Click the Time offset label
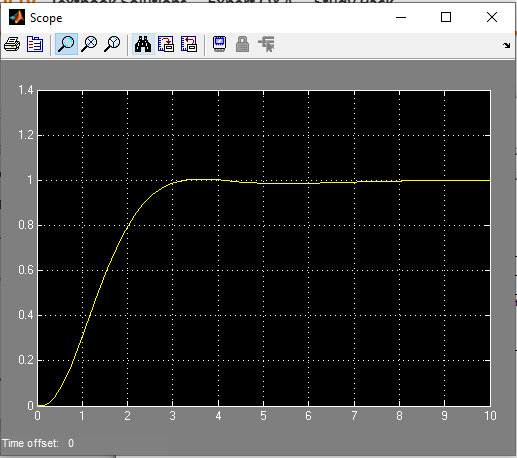Viewport: 517px width, 458px height. [x=30, y=443]
